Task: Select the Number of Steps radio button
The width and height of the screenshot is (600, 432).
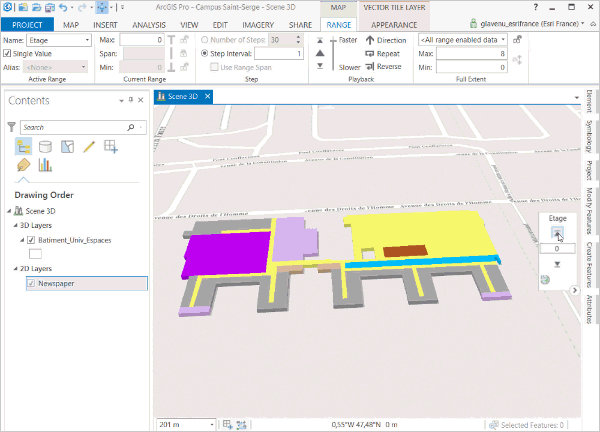Action: click(204, 40)
